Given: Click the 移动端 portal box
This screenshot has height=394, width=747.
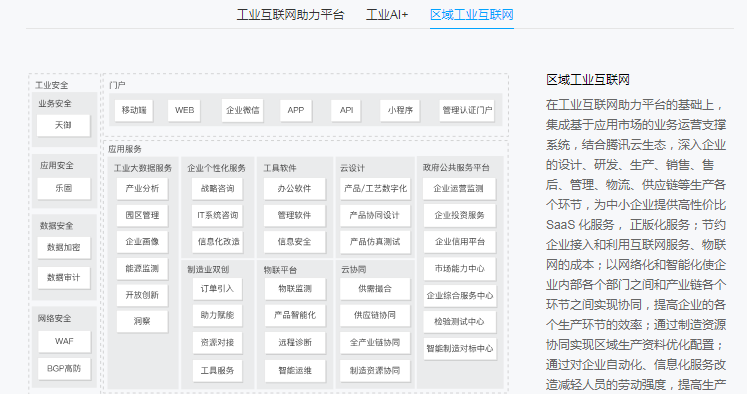Looking at the screenshot, I should click(134, 111).
